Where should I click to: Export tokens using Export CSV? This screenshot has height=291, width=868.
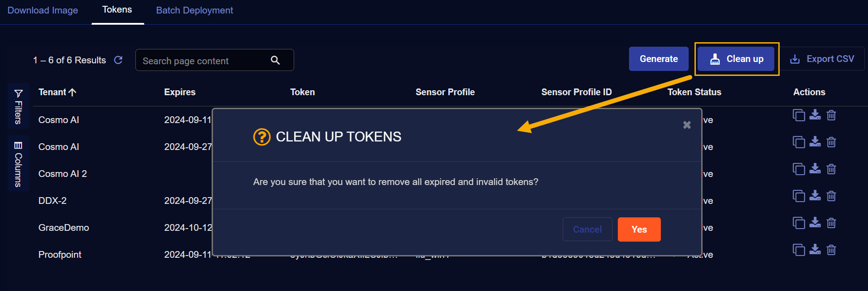pyautogui.click(x=822, y=59)
